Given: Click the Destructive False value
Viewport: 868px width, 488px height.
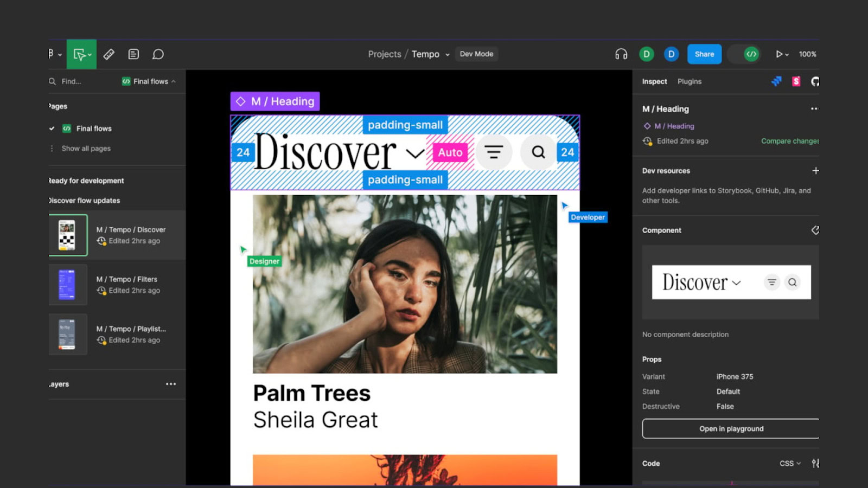Looking at the screenshot, I should [x=725, y=406].
